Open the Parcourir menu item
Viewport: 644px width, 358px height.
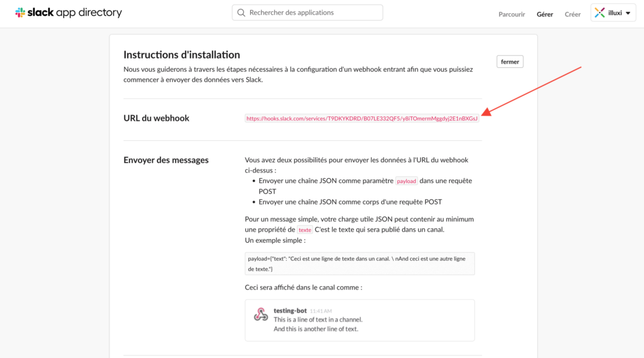point(512,14)
